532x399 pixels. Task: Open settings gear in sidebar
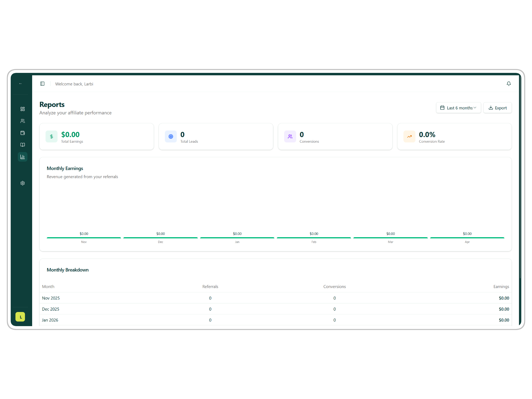pyautogui.click(x=22, y=183)
